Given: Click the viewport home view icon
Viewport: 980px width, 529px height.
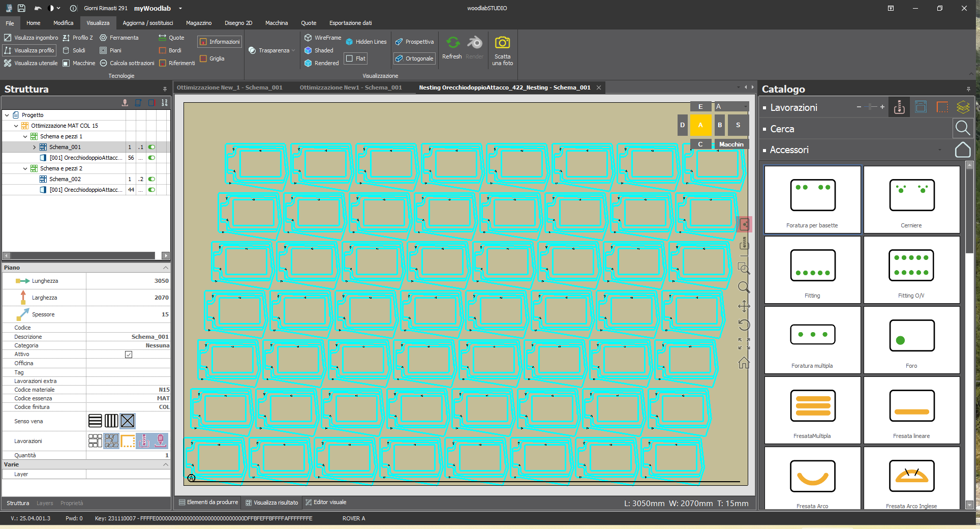Looking at the screenshot, I should (x=744, y=363).
